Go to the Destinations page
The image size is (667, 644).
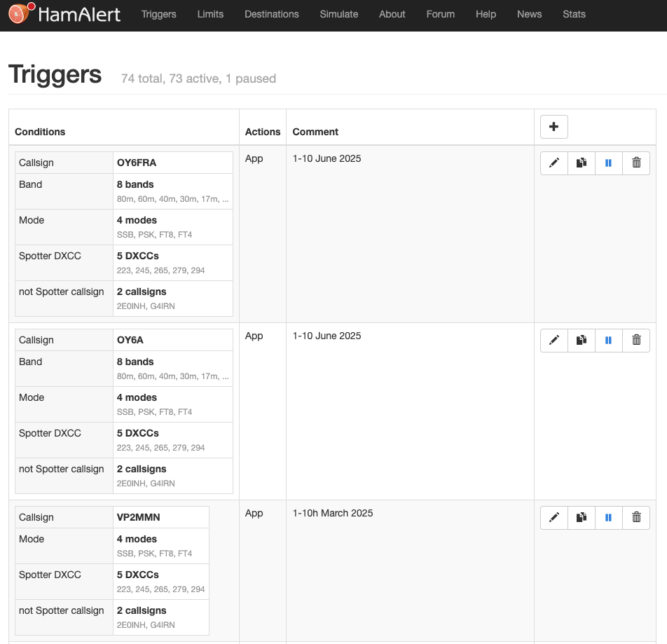(271, 14)
